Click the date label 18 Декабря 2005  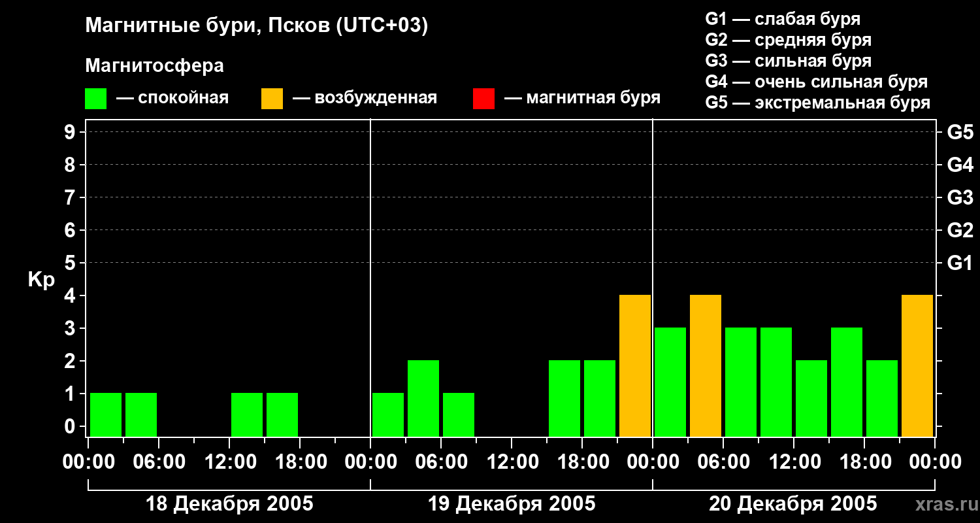pyautogui.click(x=229, y=504)
